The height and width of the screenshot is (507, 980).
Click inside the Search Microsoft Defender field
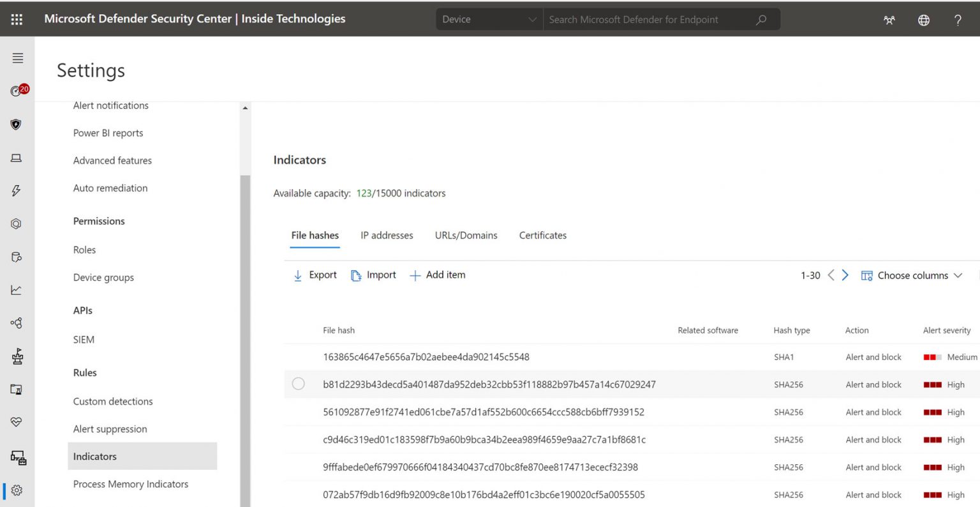click(651, 19)
